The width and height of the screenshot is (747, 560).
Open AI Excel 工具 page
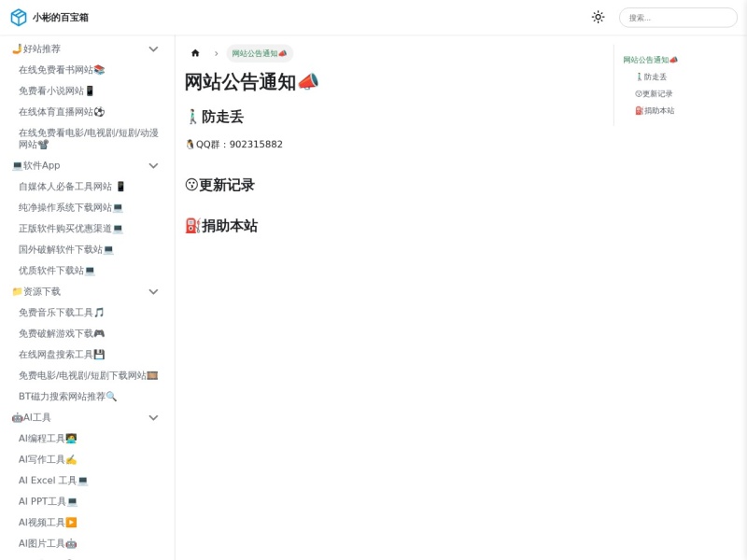pyautogui.click(x=53, y=480)
